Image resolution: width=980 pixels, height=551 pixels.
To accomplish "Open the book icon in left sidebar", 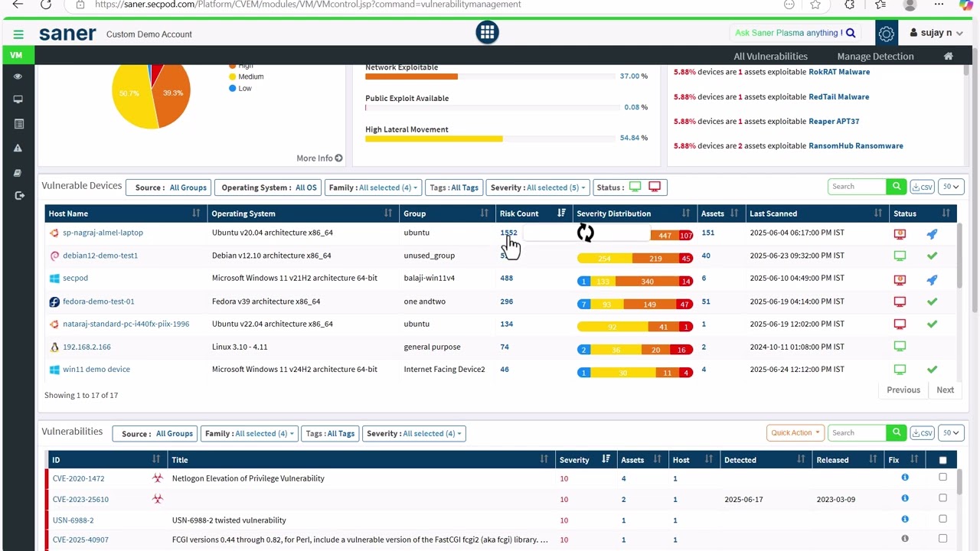I will coord(18,173).
